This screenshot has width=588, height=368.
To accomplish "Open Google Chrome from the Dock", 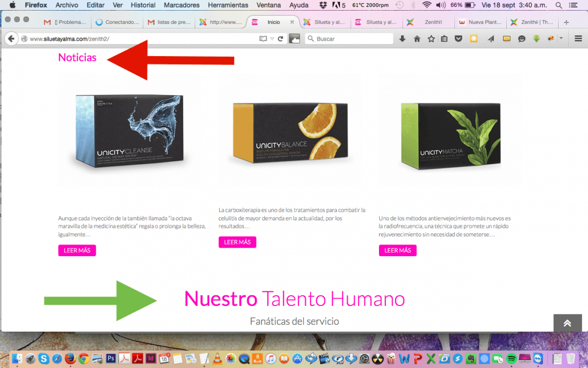I will click(83, 358).
